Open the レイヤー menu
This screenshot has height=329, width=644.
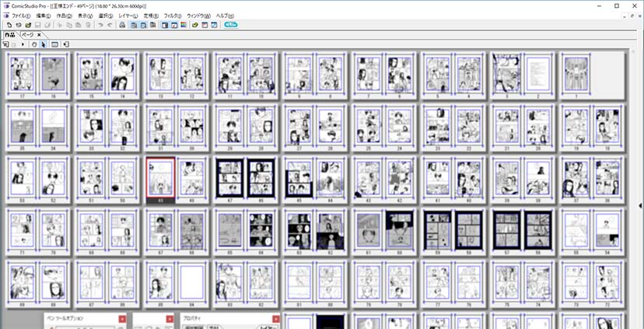(130, 16)
